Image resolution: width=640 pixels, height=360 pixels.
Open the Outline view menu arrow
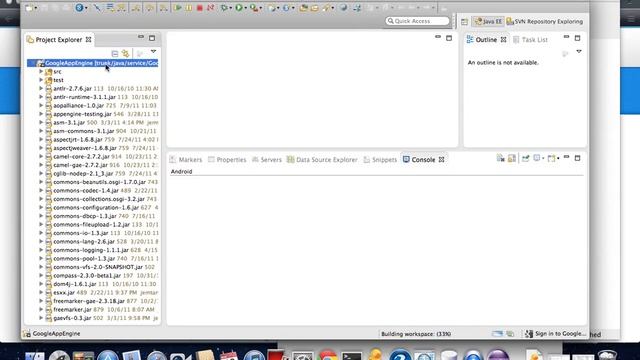click(x=579, y=52)
